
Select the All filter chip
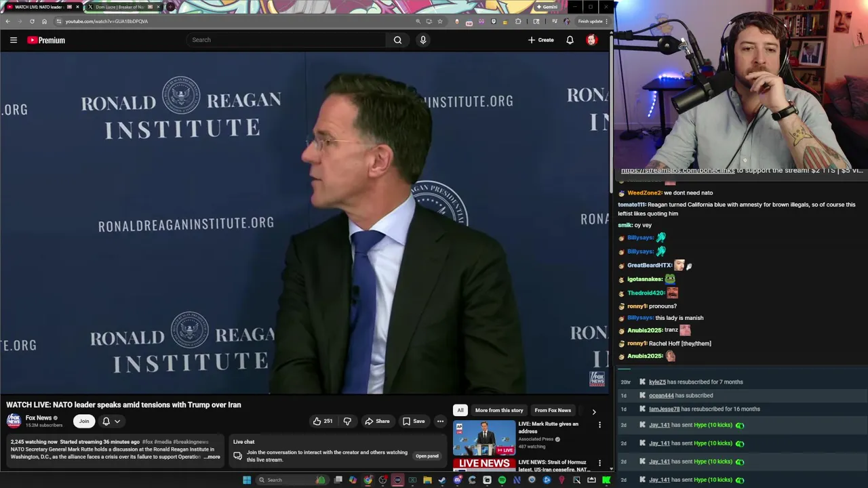coord(460,410)
